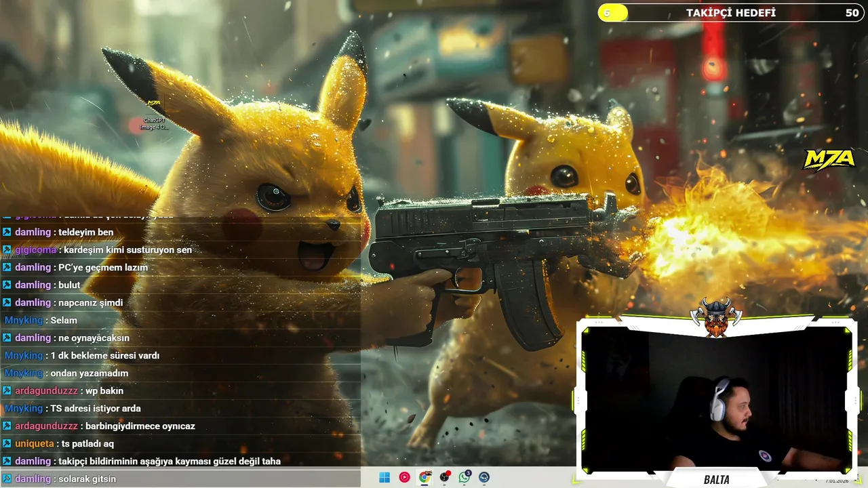Click the uniqueta username in chat
The width and height of the screenshot is (868, 488).
tap(34, 443)
